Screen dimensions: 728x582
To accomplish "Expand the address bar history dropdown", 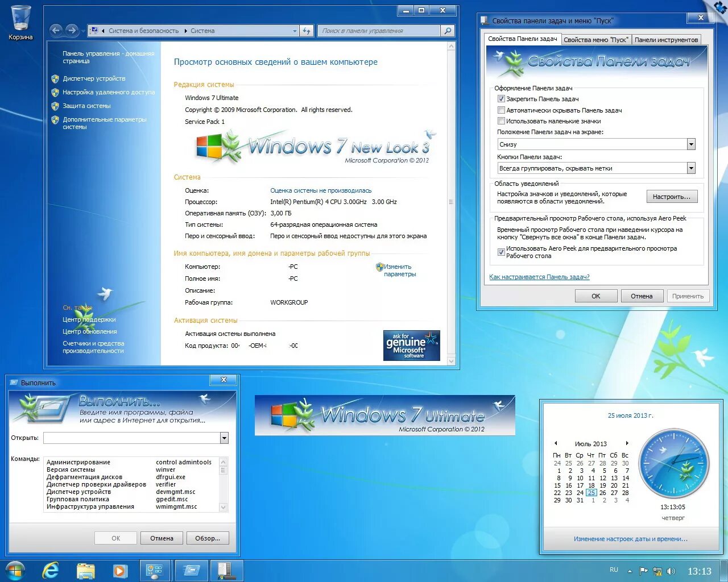I will [x=295, y=31].
